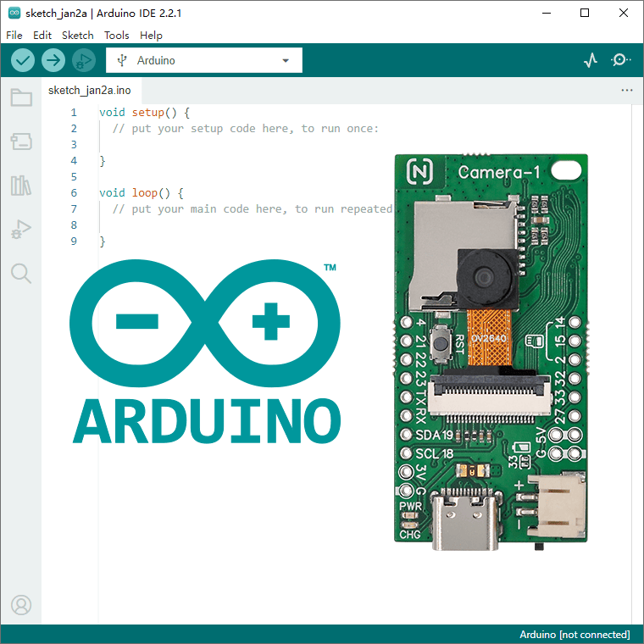This screenshot has height=644, width=644.
Task: Click the board selector dropdown arrow
Action: point(286,61)
